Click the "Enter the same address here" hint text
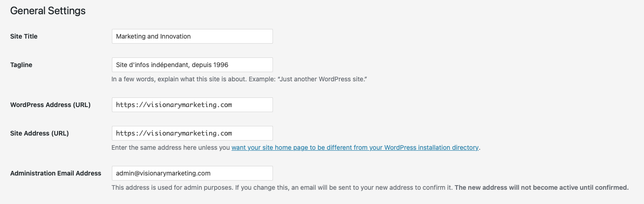The height and width of the screenshot is (204, 644). [171, 147]
